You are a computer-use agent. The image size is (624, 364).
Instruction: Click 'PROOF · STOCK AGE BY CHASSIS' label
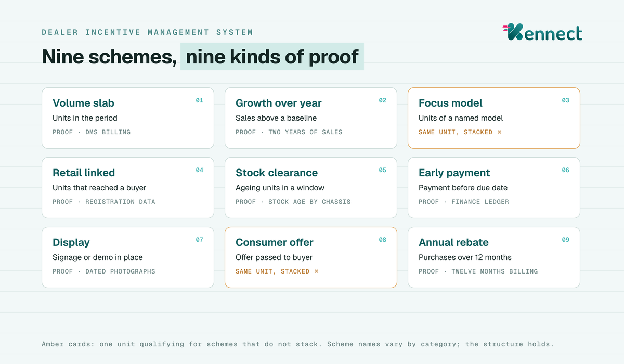click(x=293, y=202)
